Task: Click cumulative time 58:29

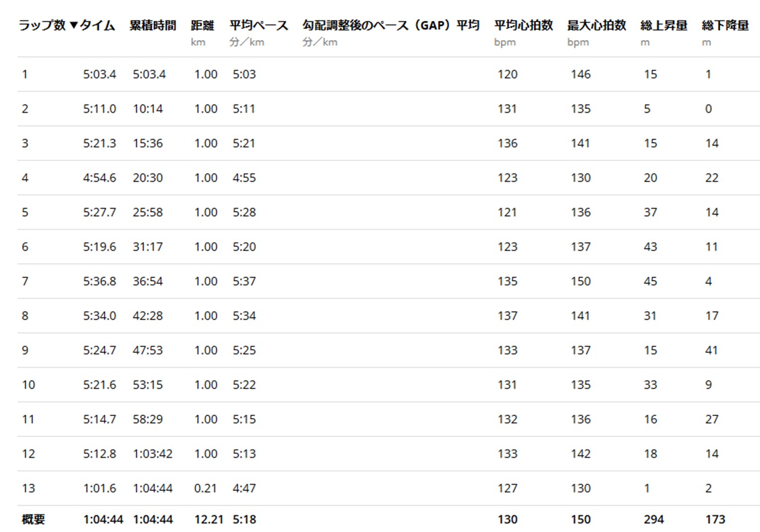Action: [148, 420]
